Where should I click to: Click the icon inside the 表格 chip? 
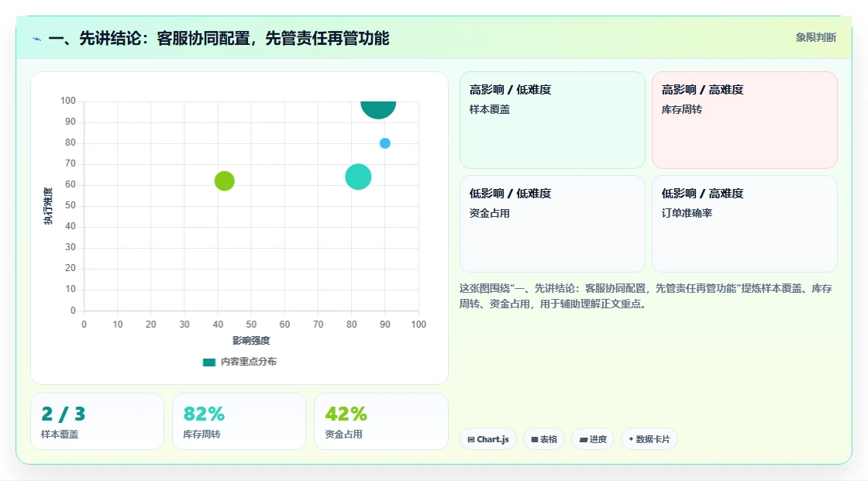(535, 439)
